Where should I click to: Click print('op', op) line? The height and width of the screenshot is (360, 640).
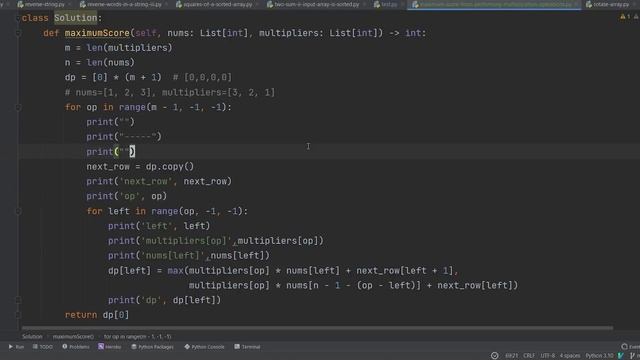tap(127, 196)
